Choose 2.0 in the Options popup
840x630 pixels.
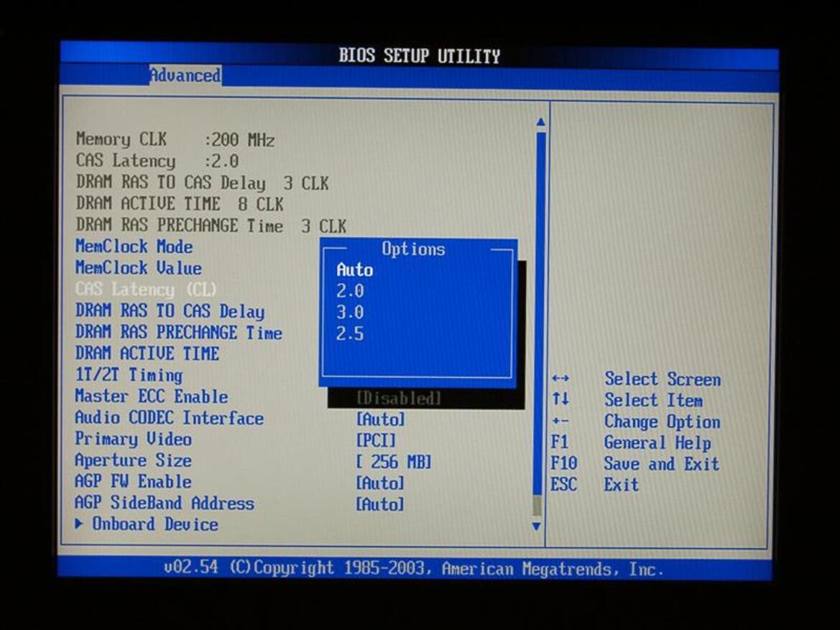pos(350,291)
